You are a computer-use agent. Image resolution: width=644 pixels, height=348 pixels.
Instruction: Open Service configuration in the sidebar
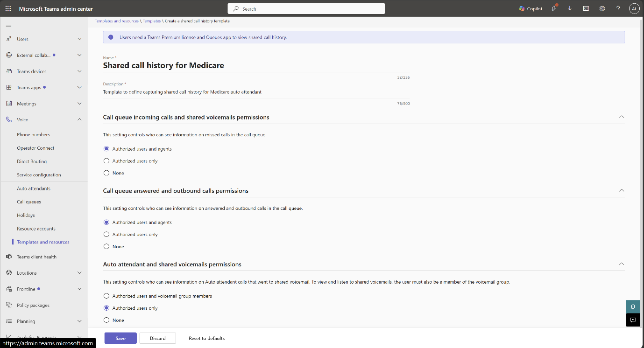point(39,175)
